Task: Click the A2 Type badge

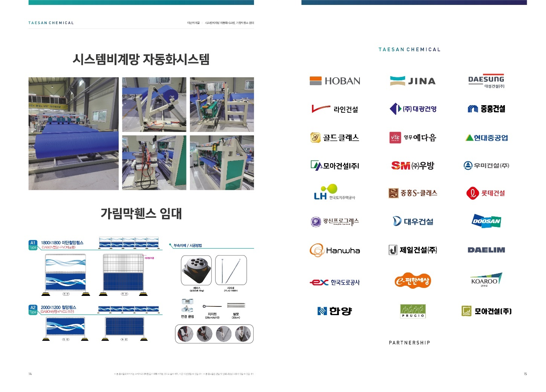Action: (33, 310)
